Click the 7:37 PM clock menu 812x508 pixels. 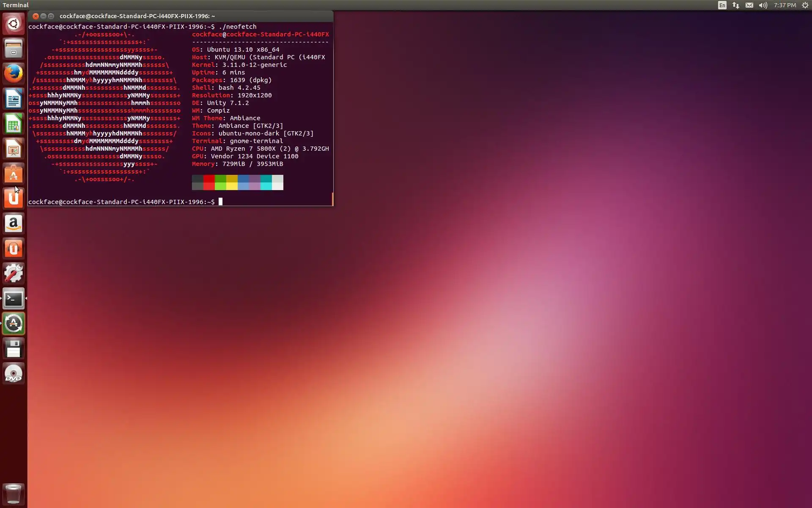785,5
